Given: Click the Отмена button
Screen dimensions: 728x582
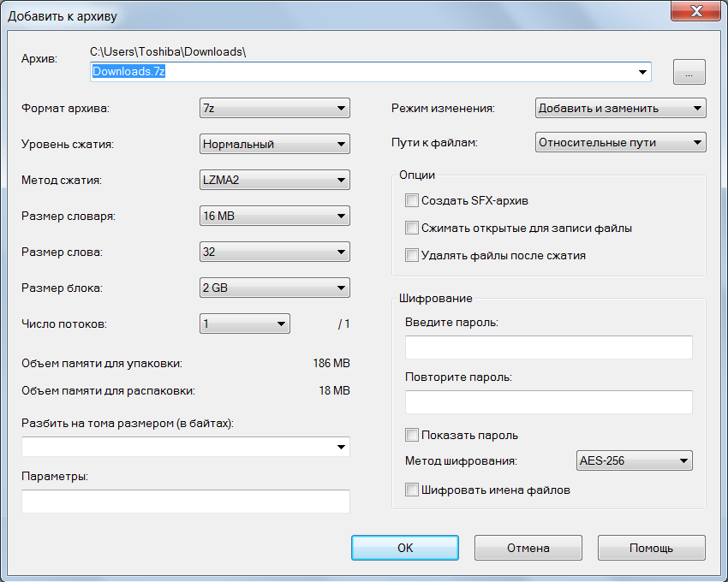Looking at the screenshot, I should tap(528, 548).
